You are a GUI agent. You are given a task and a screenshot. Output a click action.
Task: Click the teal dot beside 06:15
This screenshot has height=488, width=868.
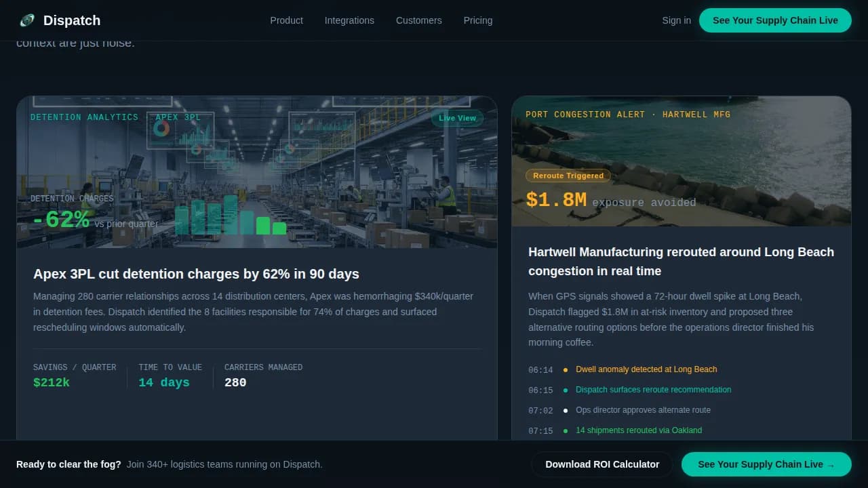[566, 390]
